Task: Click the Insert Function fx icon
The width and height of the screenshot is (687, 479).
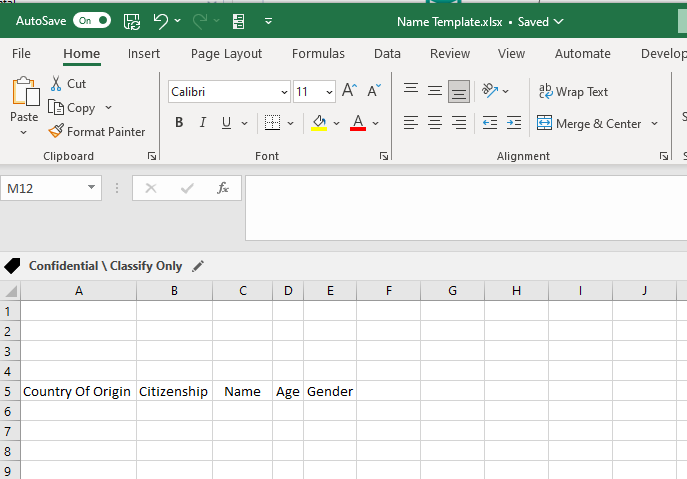Action: click(x=223, y=188)
